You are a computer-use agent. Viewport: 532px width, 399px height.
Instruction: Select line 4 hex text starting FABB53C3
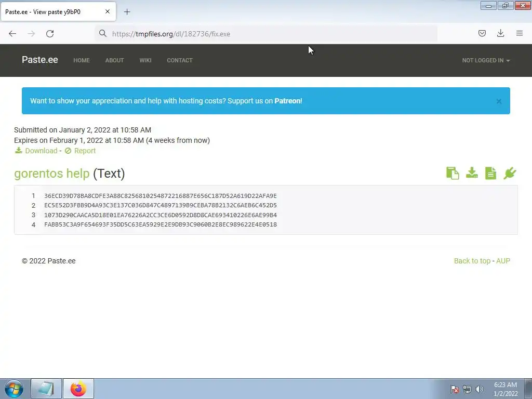161,224
